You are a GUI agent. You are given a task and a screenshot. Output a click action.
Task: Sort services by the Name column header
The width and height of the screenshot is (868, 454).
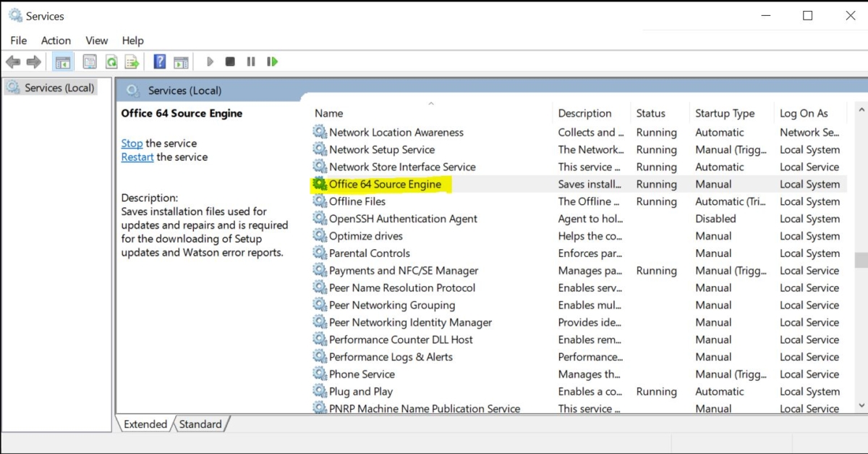coord(329,114)
